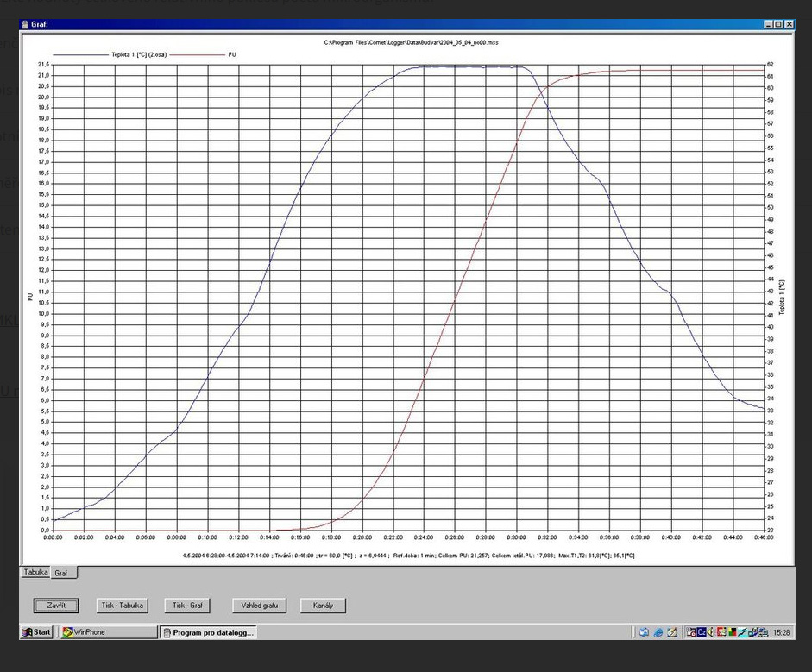Open the Kanály button
The image size is (812, 672).
pyautogui.click(x=323, y=606)
